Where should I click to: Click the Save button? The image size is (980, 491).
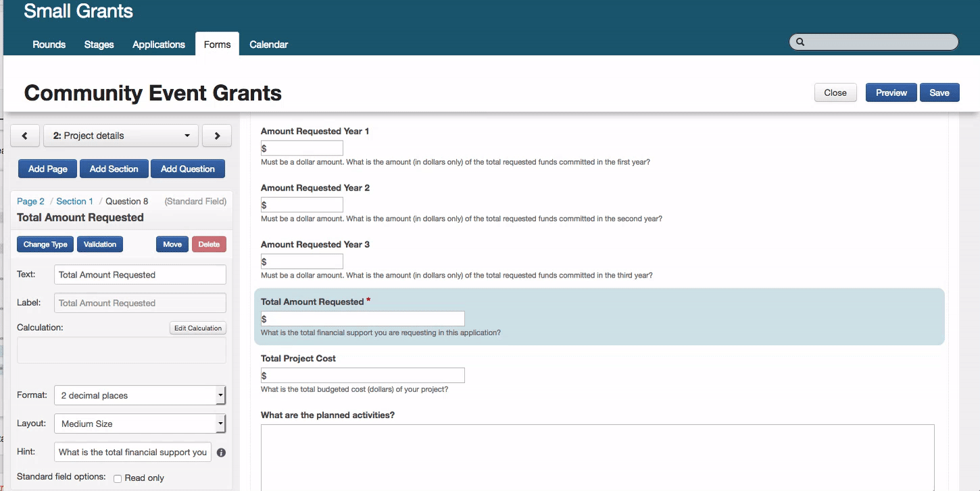coord(939,93)
